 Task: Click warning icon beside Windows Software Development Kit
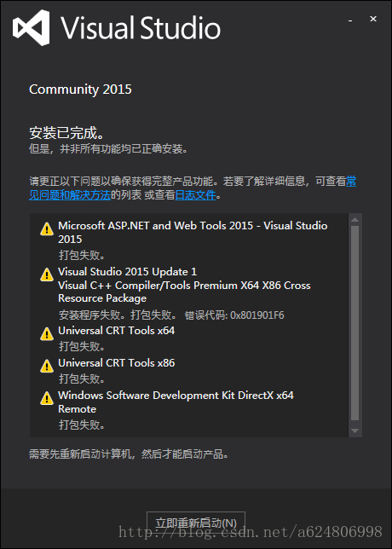(x=47, y=398)
